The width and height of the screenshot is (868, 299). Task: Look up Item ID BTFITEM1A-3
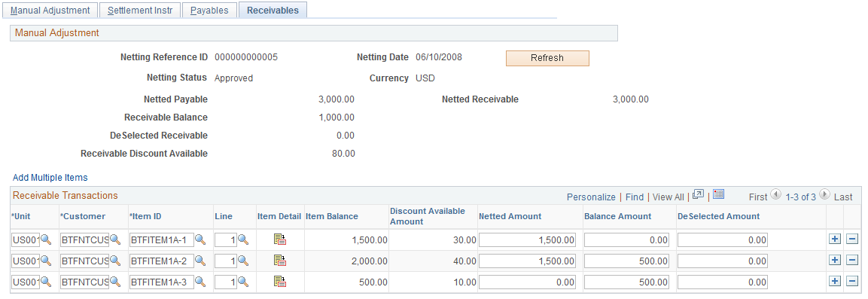pyautogui.click(x=200, y=282)
